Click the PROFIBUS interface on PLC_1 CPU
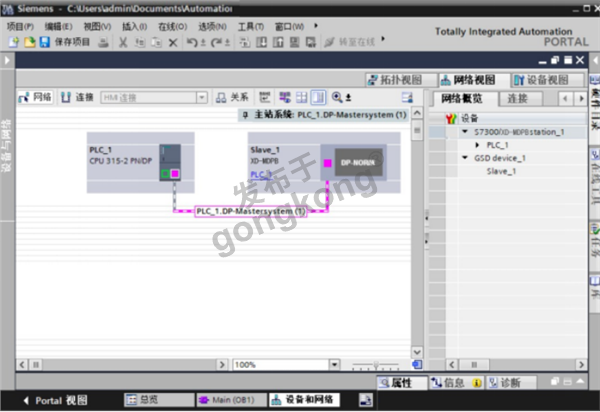 coord(175,174)
